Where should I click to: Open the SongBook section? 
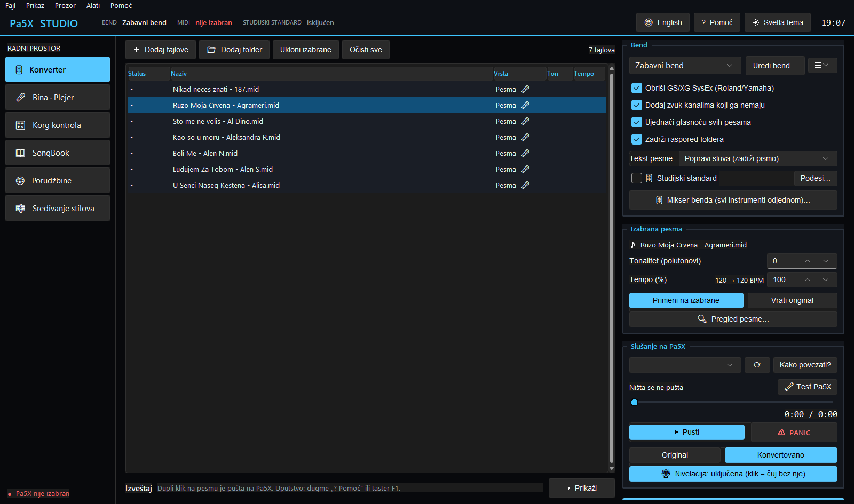click(x=58, y=153)
